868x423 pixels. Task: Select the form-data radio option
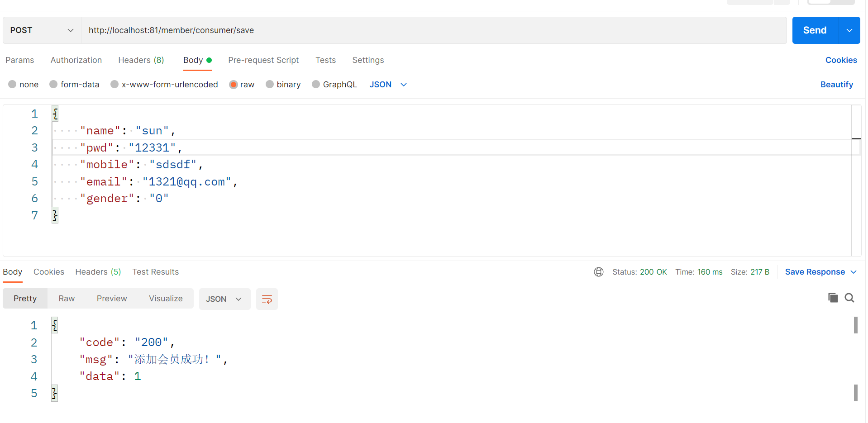[x=53, y=84]
